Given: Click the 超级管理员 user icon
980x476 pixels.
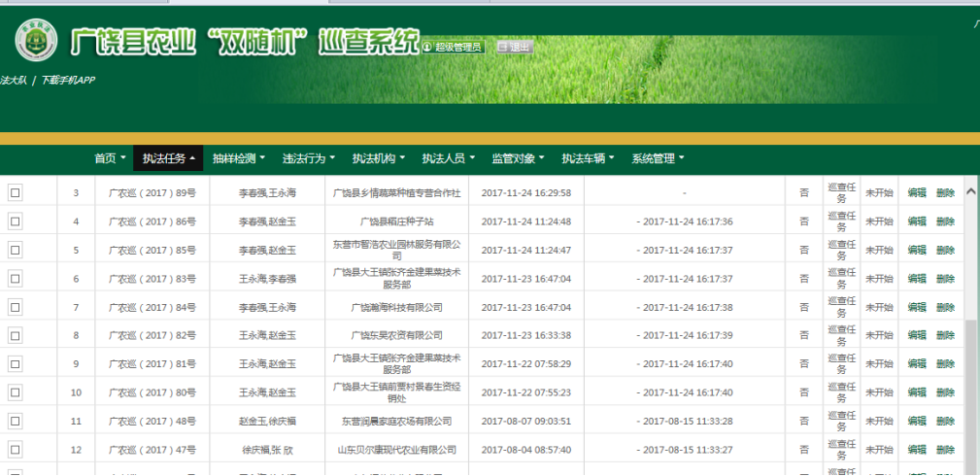Looking at the screenshot, I should tap(427, 47).
